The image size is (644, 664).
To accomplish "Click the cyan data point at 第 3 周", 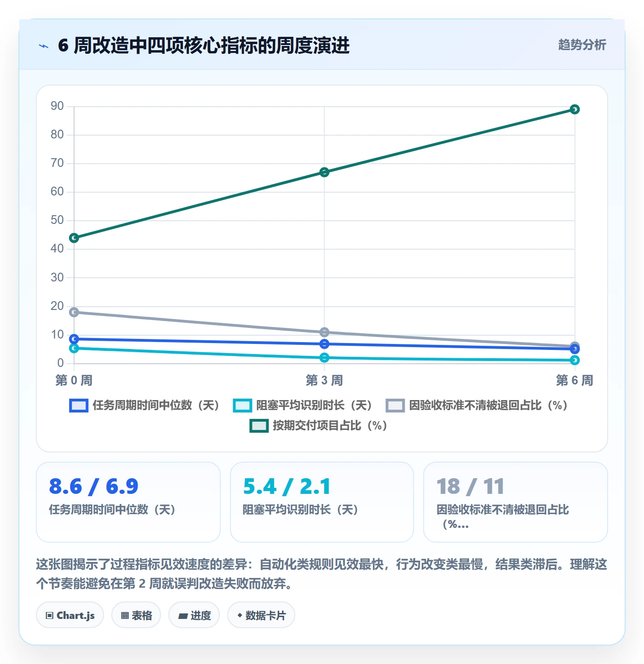I will point(324,358).
